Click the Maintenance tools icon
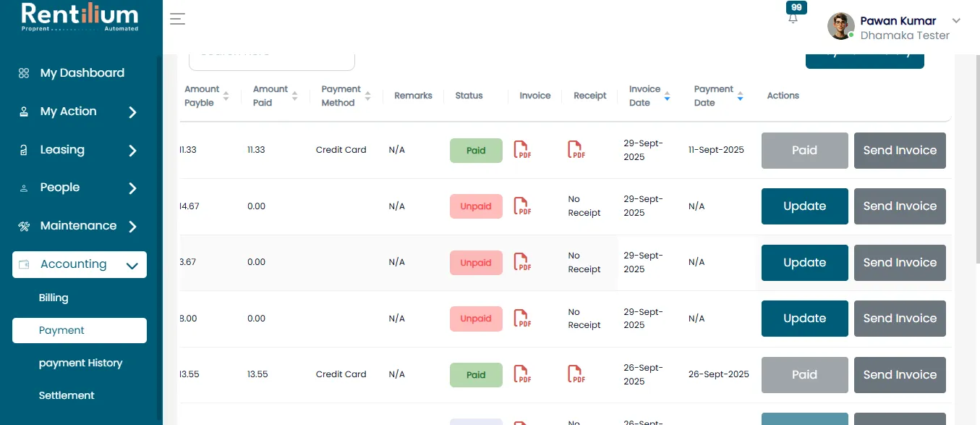This screenshot has height=425, width=980. click(x=24, y=226)
